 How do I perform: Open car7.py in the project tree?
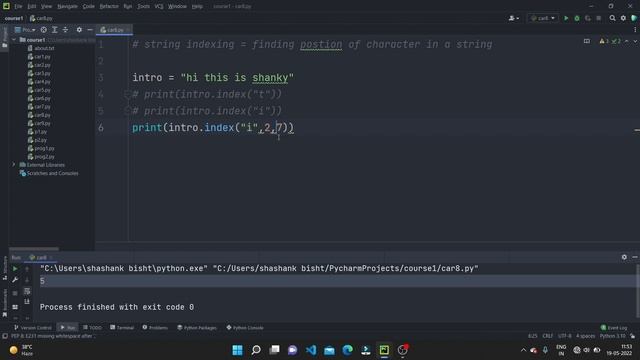coord(39,107)
